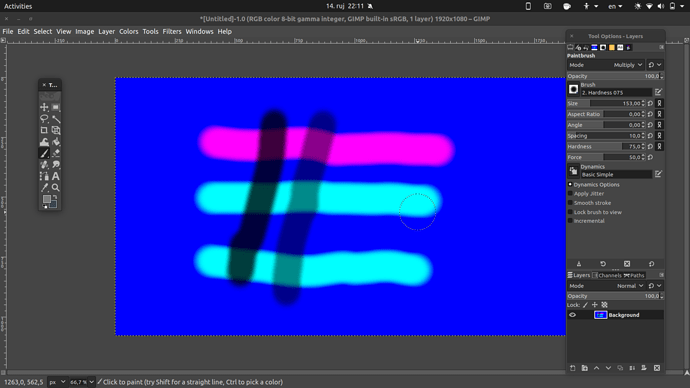690x388 pixels.
Task: Toggle Lock pixels for the layer
Action: 586,305
